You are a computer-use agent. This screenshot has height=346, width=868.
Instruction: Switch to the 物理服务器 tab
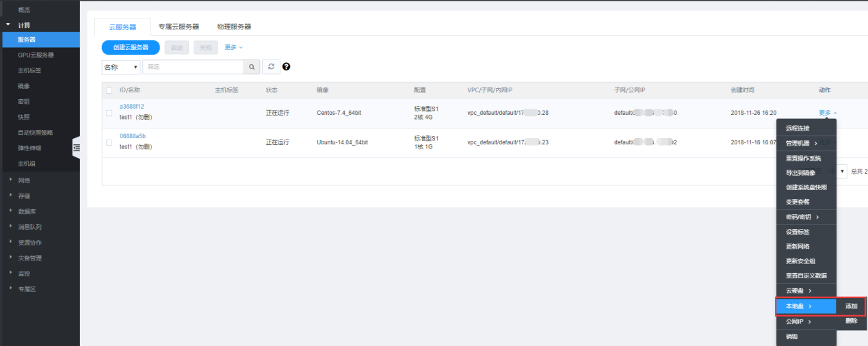click(234, 27)
